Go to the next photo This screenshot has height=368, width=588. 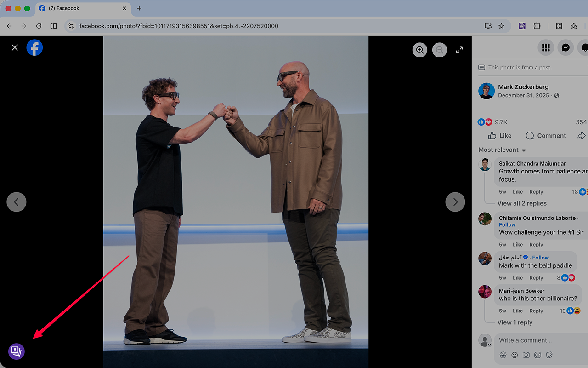455,202
